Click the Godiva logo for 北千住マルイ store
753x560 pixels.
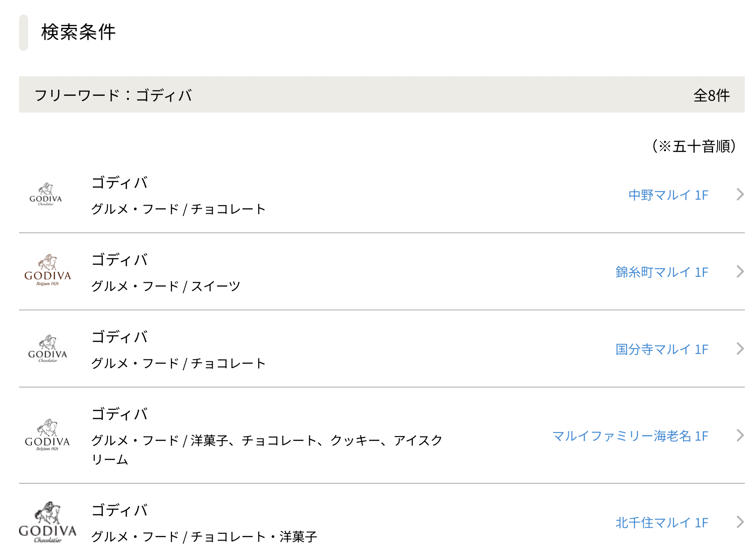[x=48, y=522]
